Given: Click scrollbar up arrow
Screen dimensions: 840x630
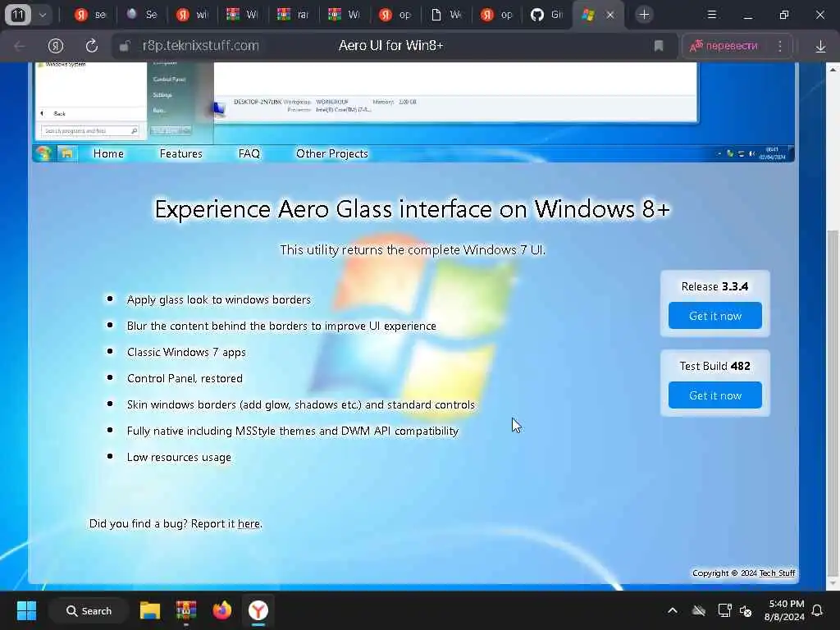Looking at the screenshot, I should point(833,69).
